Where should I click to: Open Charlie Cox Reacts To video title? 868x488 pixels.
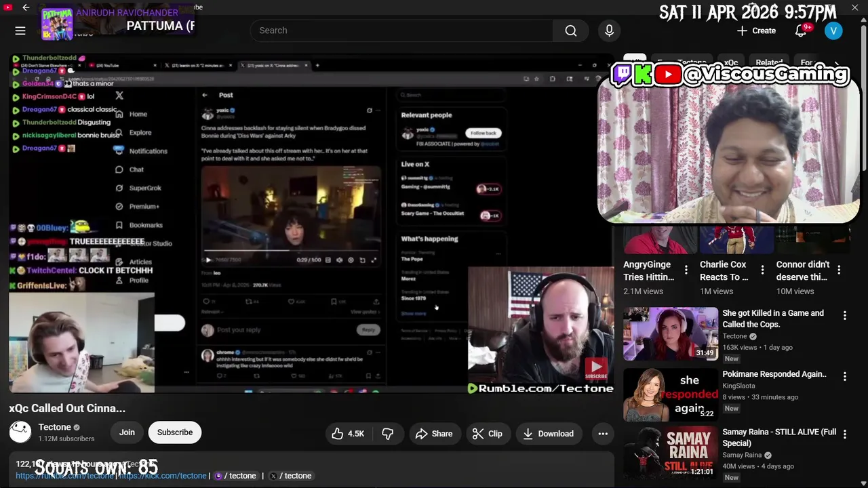724,270
